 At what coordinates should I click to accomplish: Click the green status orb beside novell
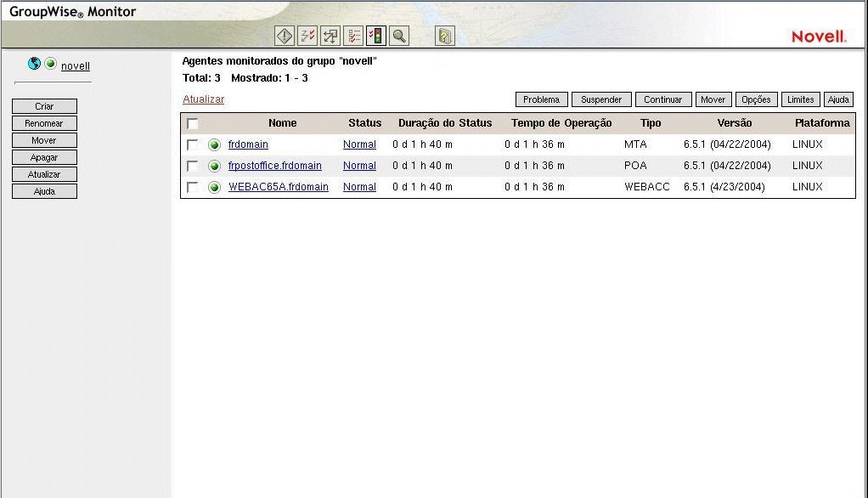pyautogui.click(x=50, y=63)
